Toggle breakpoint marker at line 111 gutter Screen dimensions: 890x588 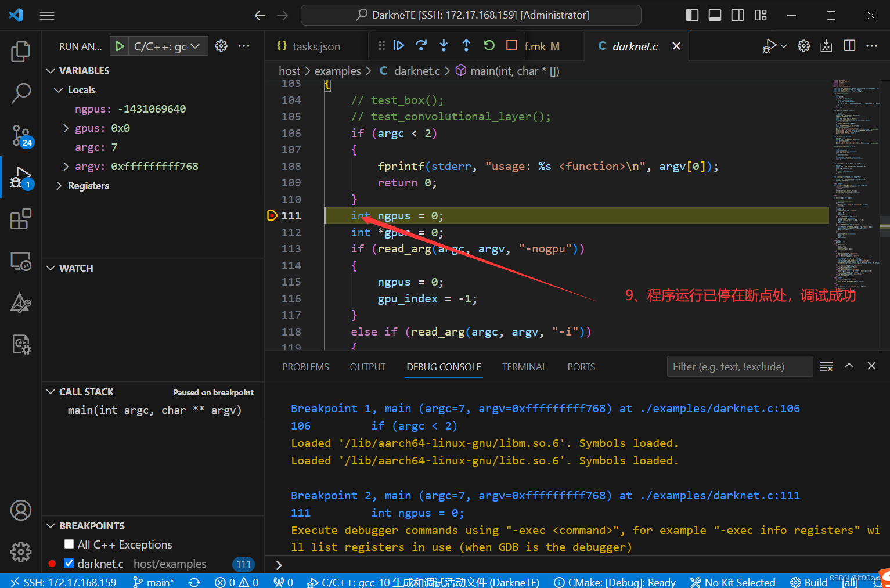point(272,215)
